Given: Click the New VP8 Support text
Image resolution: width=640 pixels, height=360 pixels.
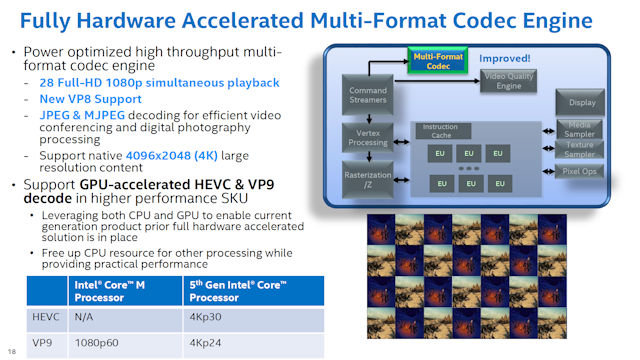Looking at the screenshot, I should [90, 99].
